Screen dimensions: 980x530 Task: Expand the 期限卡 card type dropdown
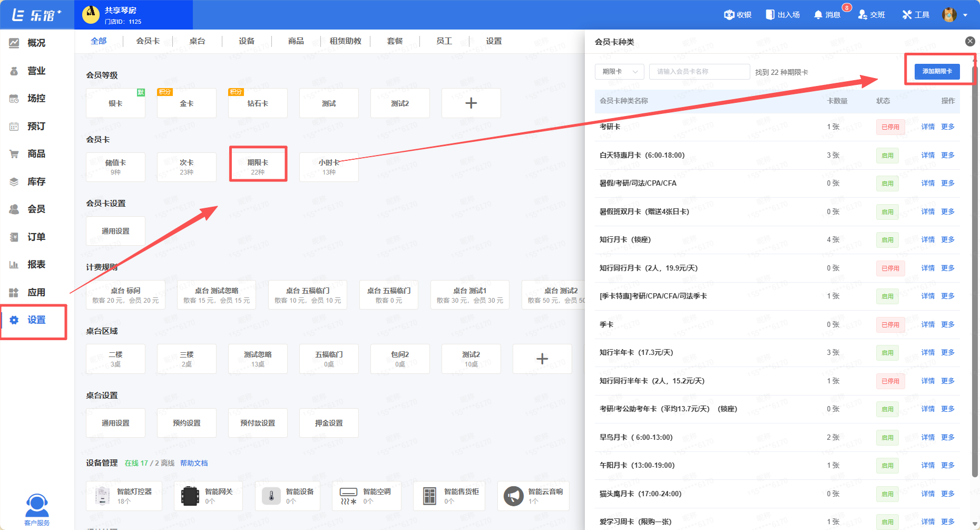click(x=620, y=72)
